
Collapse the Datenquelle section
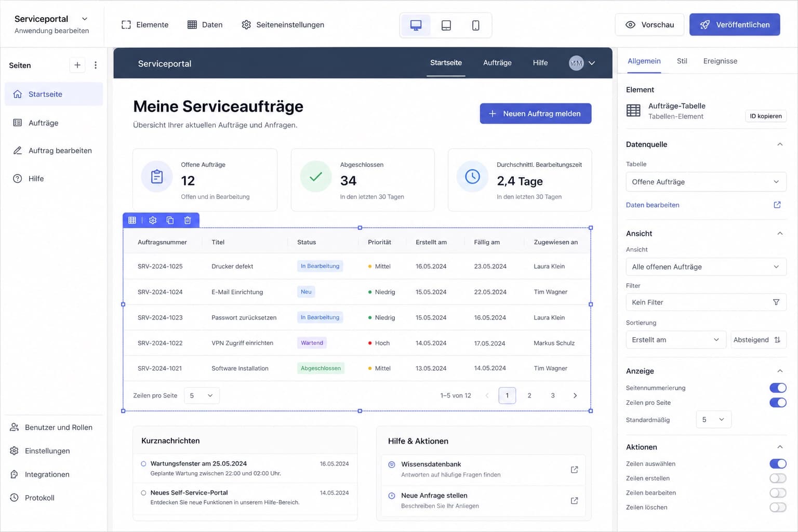pyautogui.click(x=780, y=144)
